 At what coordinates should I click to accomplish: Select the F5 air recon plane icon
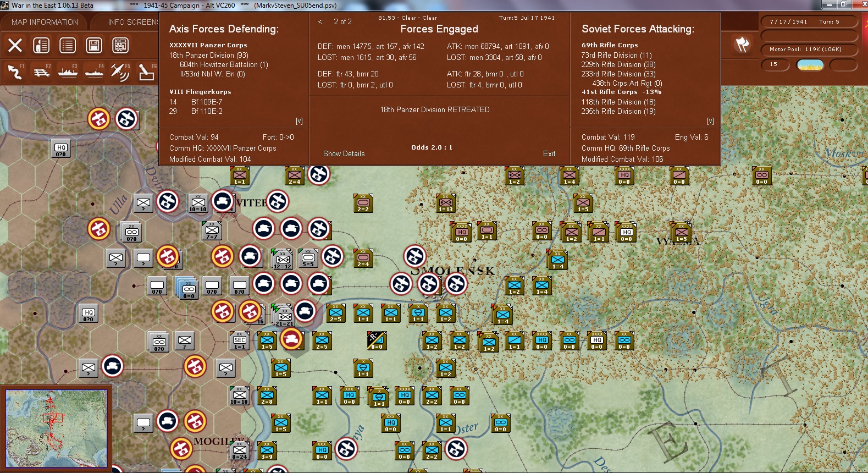120,71
